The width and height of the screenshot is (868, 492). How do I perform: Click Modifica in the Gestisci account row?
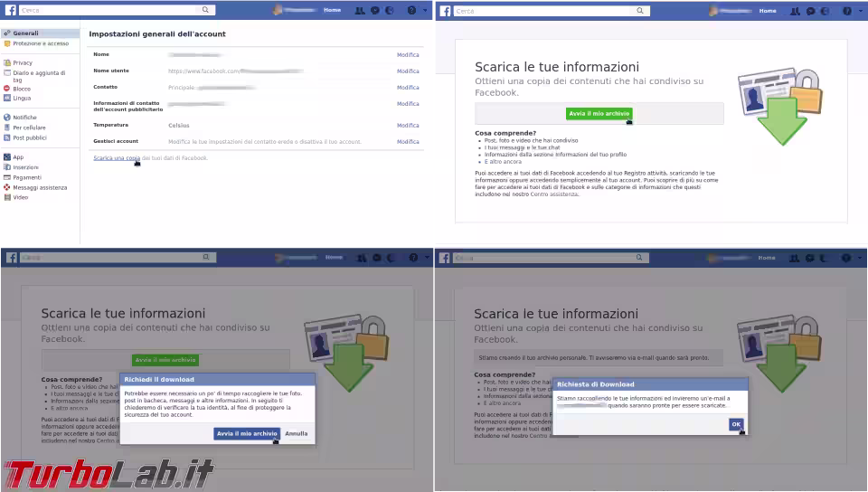pyautogui.click(x=408, y=142)
